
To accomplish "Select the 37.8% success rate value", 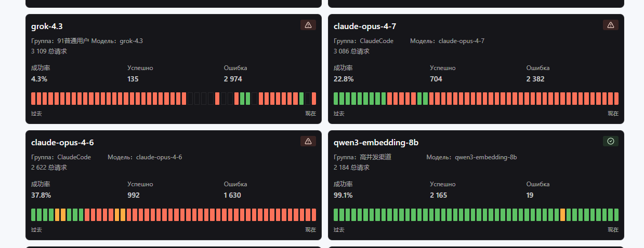I will 41,196.
